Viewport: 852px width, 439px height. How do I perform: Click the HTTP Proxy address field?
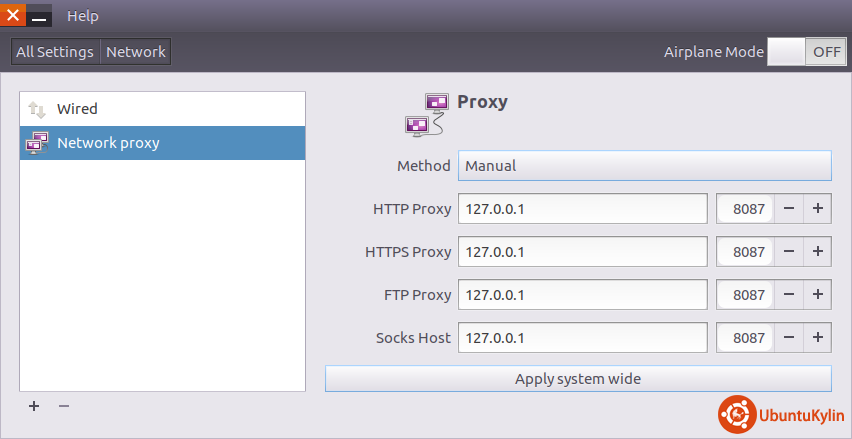(x=583, y=209)
